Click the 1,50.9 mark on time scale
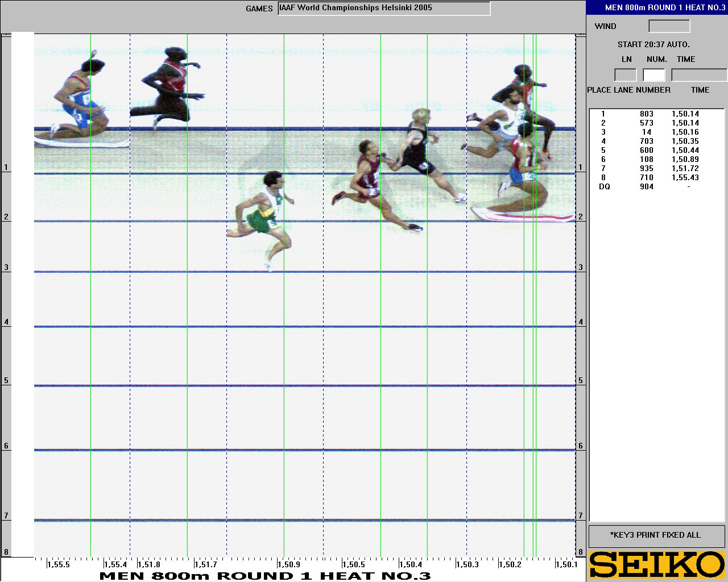Image resolution: width=728 pixels, height=582 pixels. click(x=288, y=564)
